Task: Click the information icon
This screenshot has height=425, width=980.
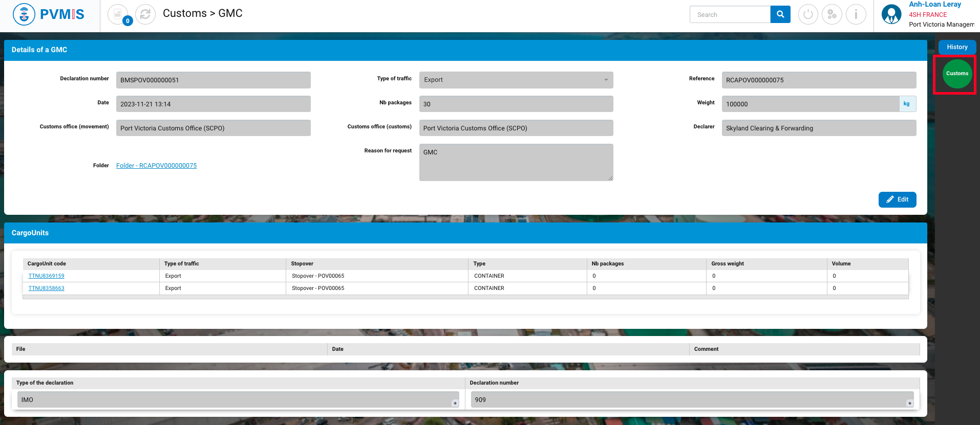Action: pos(856,14)
